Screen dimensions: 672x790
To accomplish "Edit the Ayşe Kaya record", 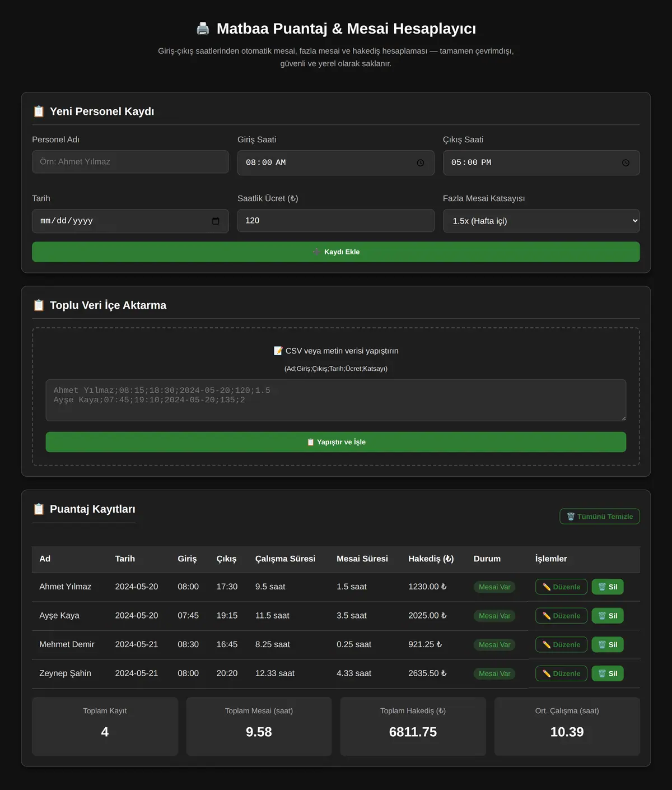I will (x=561, y=616).
